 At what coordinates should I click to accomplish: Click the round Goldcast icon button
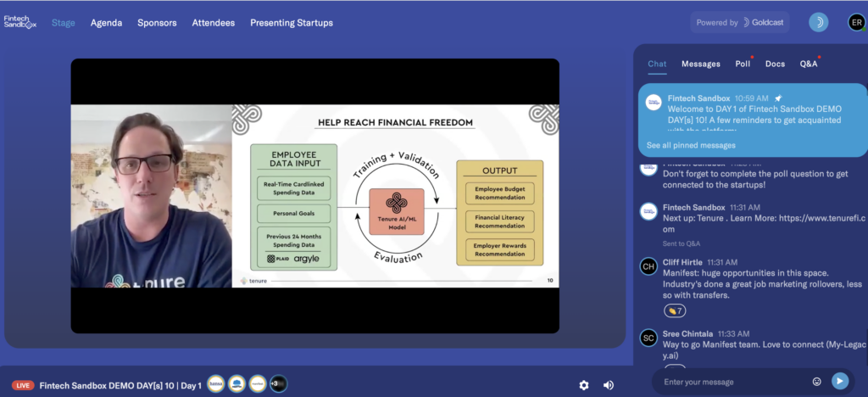(x=818, y=23)
